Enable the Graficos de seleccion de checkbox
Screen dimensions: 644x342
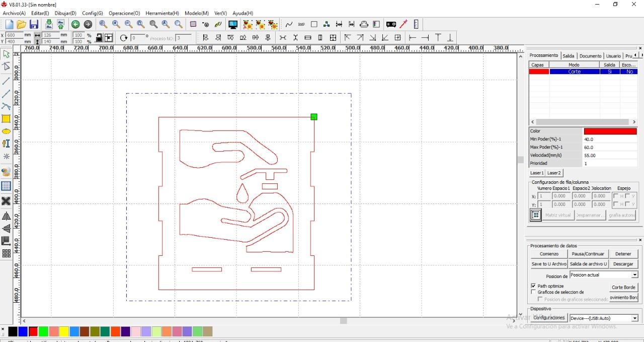tap(533, 292)
